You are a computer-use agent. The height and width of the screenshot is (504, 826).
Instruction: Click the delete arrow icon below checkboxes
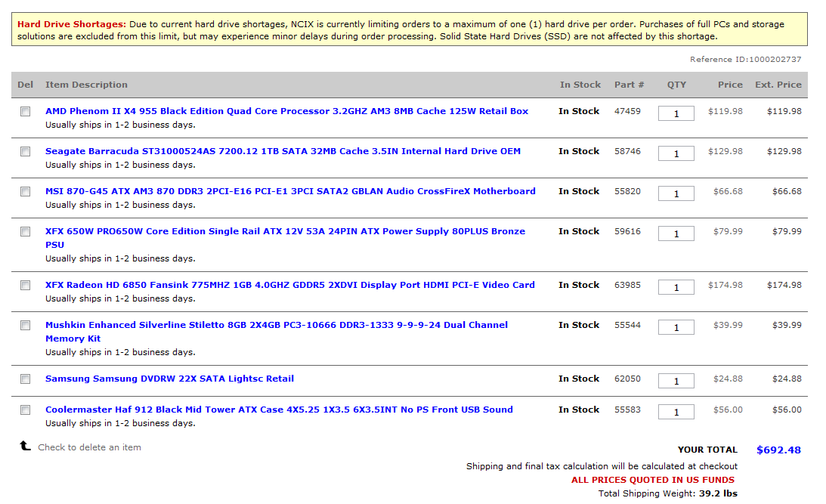coord(25,447)
